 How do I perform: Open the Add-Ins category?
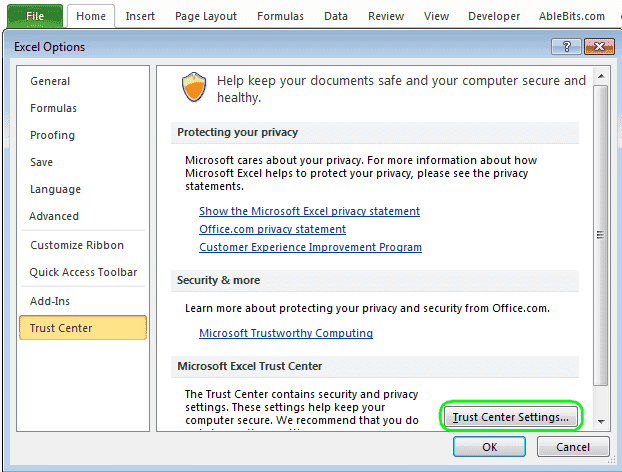pos(50,301)
